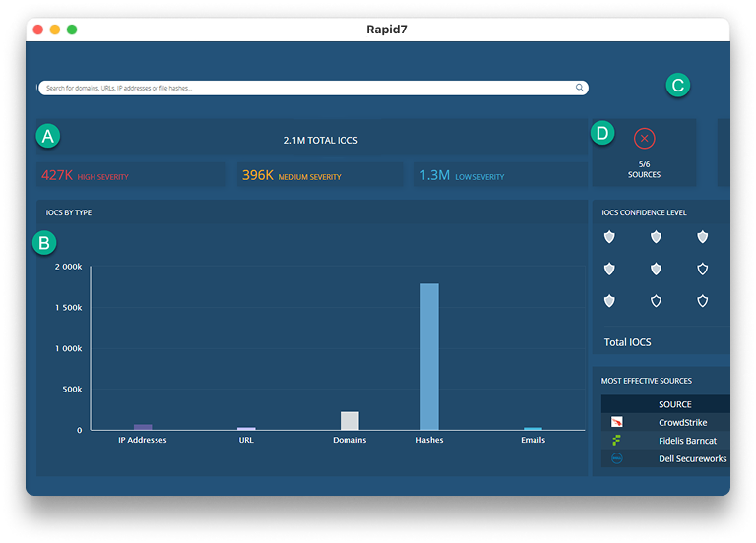Click the IP Addresses axis label
Image resolution: width=756 pixels, height=543 pixels.
(x=143, y=440)
